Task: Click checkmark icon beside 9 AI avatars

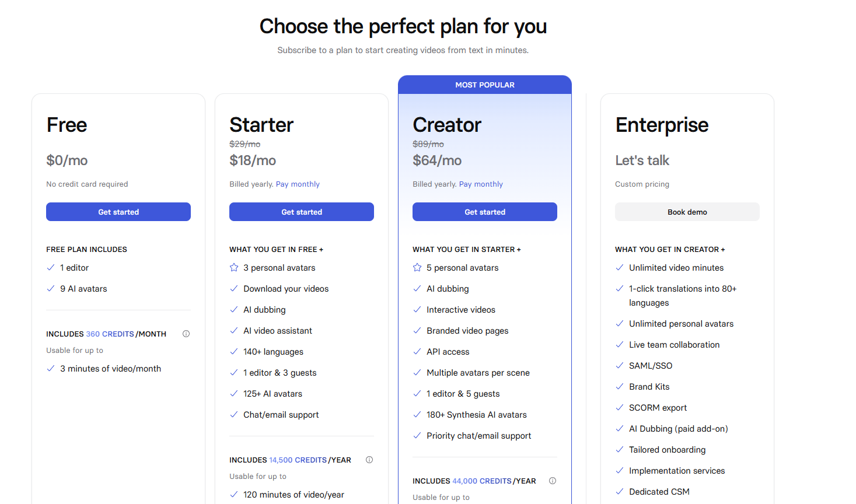Action: 51,289
